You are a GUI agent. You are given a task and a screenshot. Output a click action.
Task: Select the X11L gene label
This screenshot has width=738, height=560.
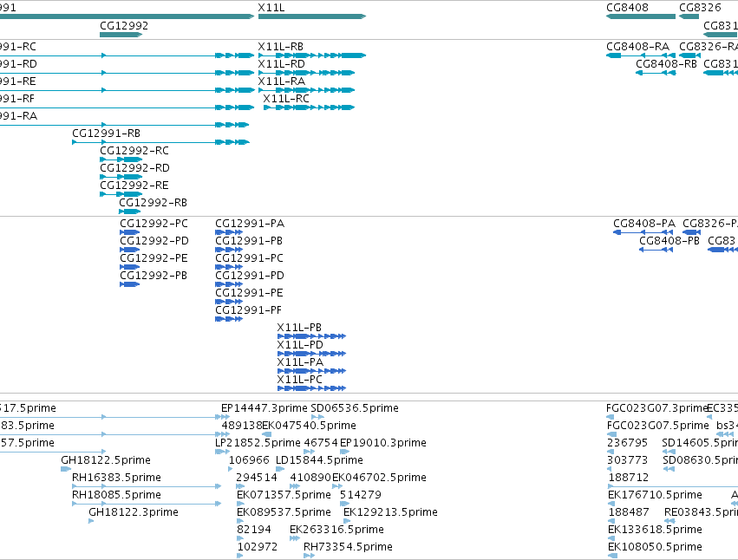[x=271, y=8]
